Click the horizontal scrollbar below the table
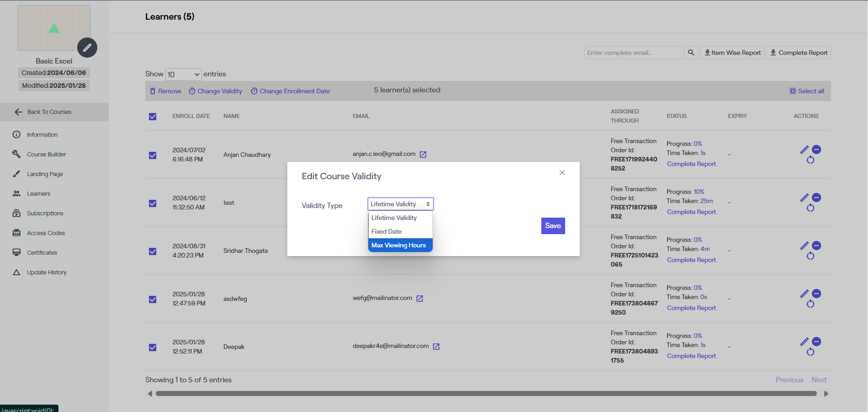Screen dimensions: 868x412 pos(486,394)
